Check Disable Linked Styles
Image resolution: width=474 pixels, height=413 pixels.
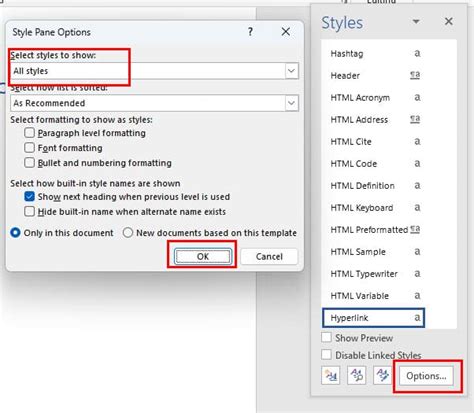(327, 355)
